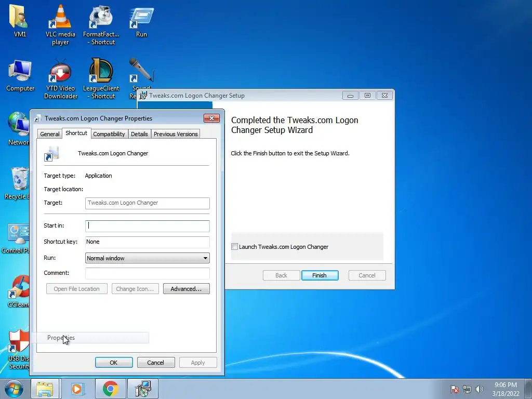Click the Show Desktop strip at taskbar end

click(x=529, y=389)
